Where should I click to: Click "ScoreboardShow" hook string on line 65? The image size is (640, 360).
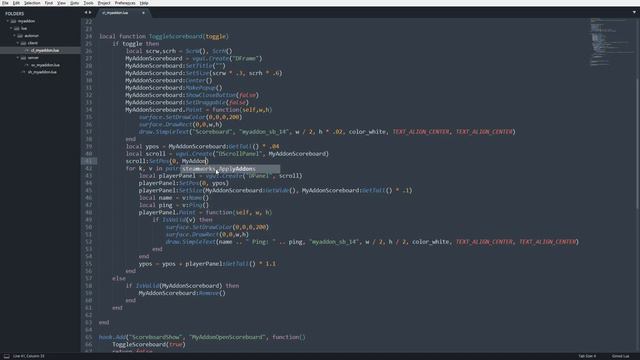155,337
